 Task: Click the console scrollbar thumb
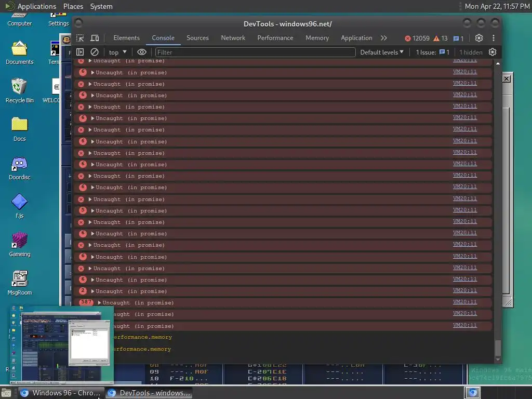coord(498,348)
